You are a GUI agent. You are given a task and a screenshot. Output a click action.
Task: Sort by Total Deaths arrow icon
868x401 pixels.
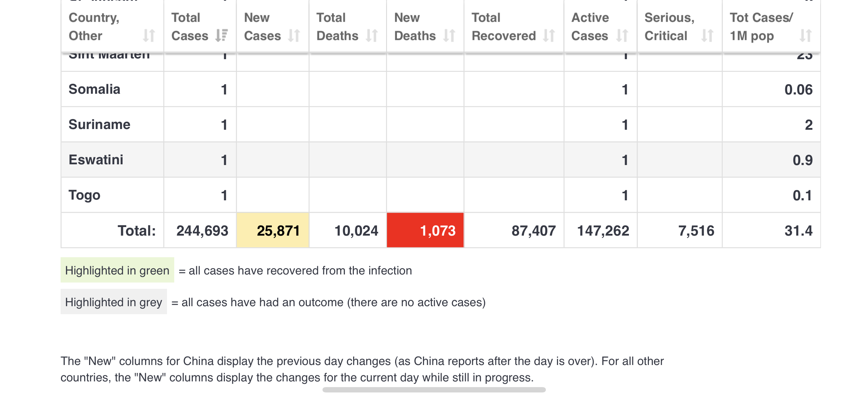tap(372, 36)
